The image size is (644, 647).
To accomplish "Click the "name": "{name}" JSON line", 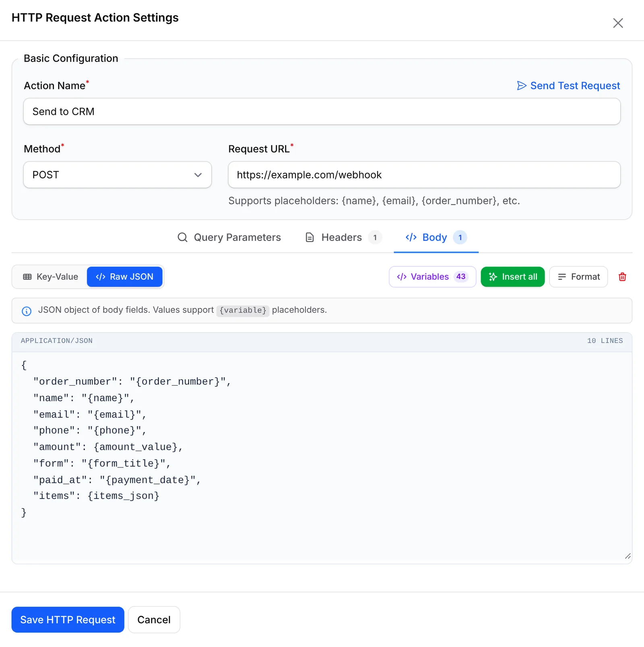I will [84, 398].
